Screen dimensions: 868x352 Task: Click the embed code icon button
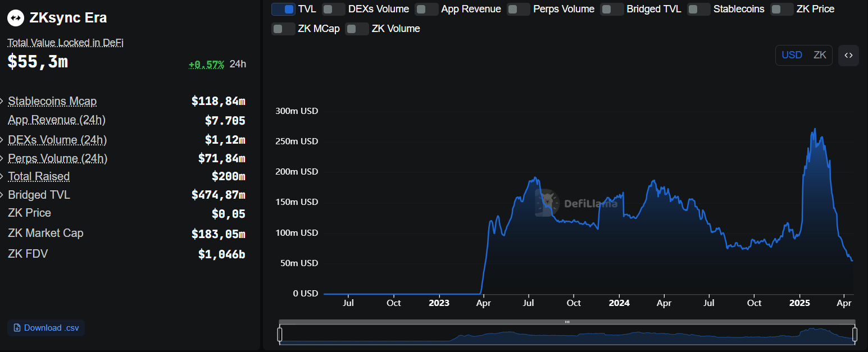848,55
